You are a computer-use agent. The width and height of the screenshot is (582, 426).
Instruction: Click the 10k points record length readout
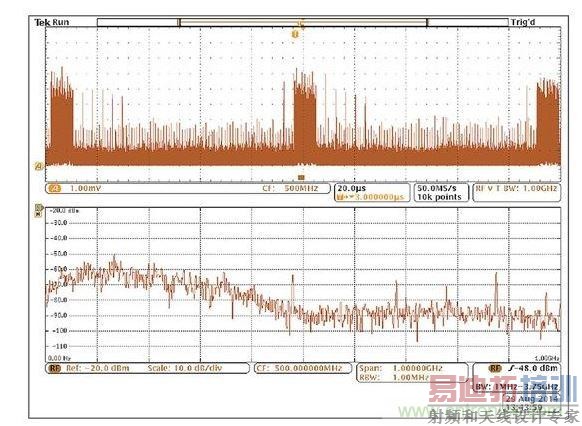pyautogui.click(x=439, y=197)
